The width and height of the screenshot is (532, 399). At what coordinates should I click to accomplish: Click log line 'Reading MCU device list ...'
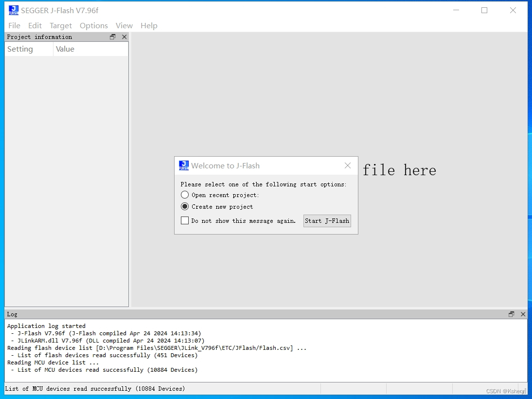tap(53, 363)
